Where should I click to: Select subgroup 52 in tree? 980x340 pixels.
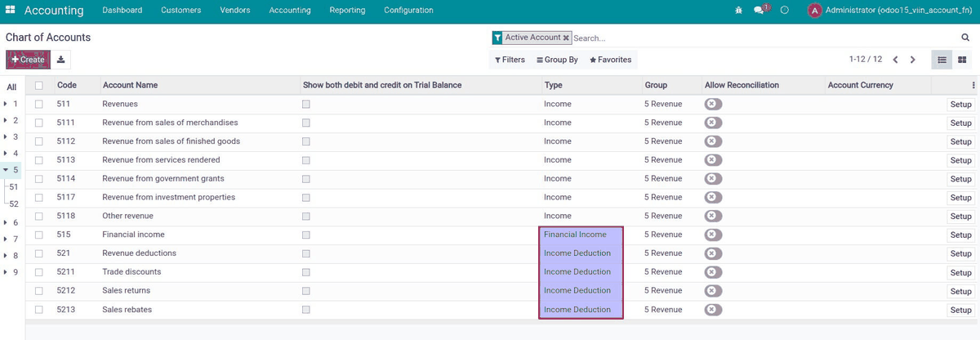pos(13,204)
